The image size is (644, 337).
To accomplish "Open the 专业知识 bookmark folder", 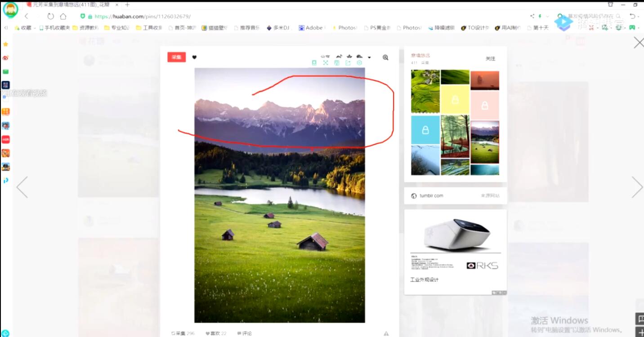I will (x=117, y=28).
